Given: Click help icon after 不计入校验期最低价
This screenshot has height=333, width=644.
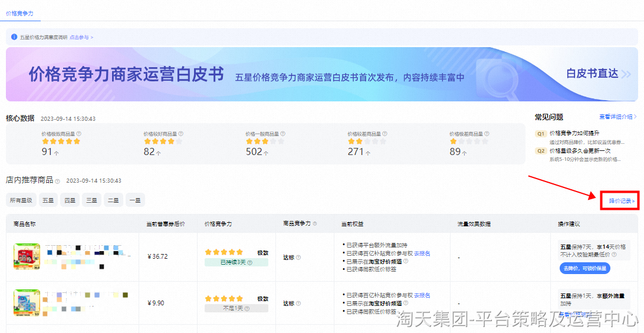Looking at the screenshot, I should pos(614,255).
